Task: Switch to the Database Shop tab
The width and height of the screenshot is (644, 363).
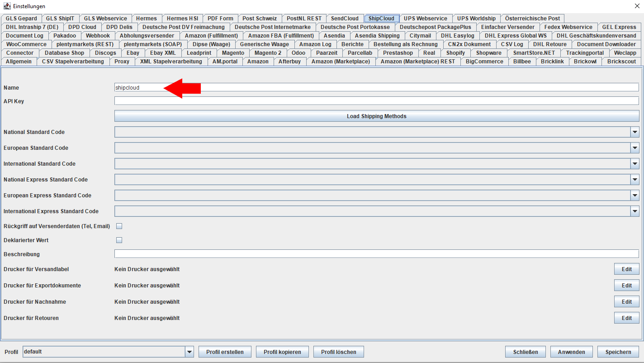Action: click(x=64, y=53)
